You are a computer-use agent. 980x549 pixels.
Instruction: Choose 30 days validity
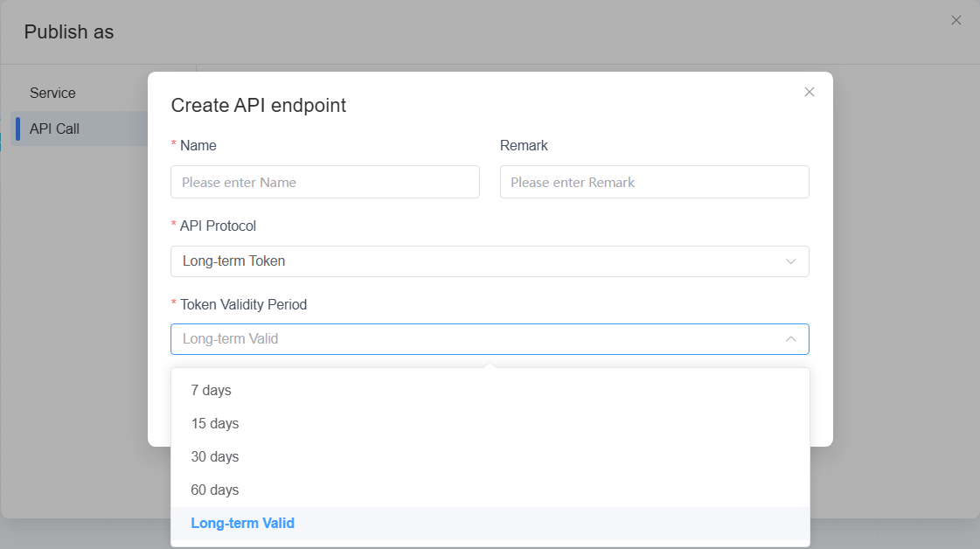[490, 456]
